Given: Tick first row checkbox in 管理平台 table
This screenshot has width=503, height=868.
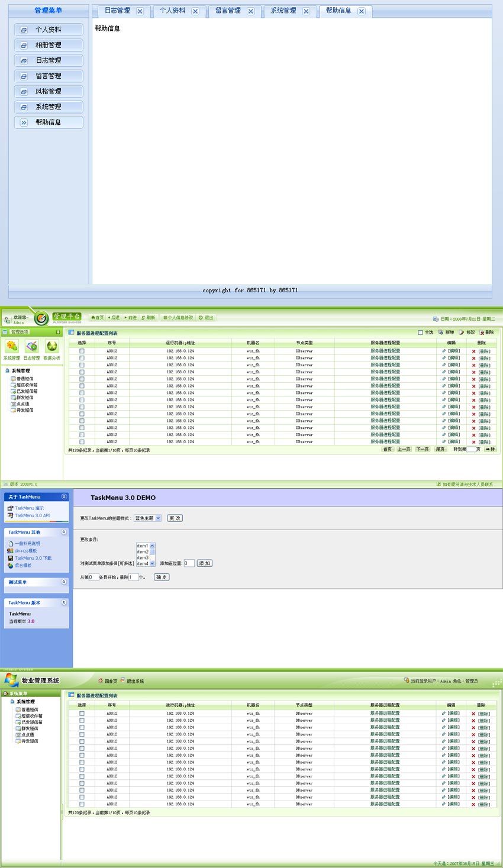Looking at the screenshot, I should [x=82, y=351].
